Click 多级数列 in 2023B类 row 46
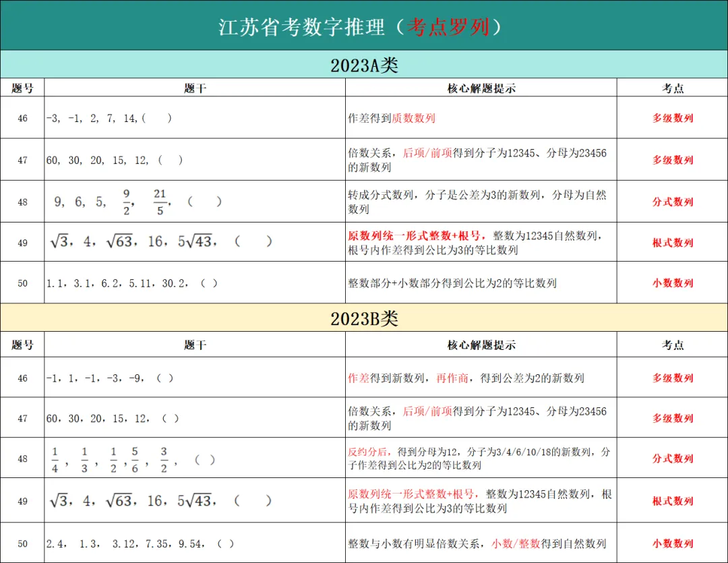Image resolution: width=728 pixels, height=563 pixels. pos(673,378)
